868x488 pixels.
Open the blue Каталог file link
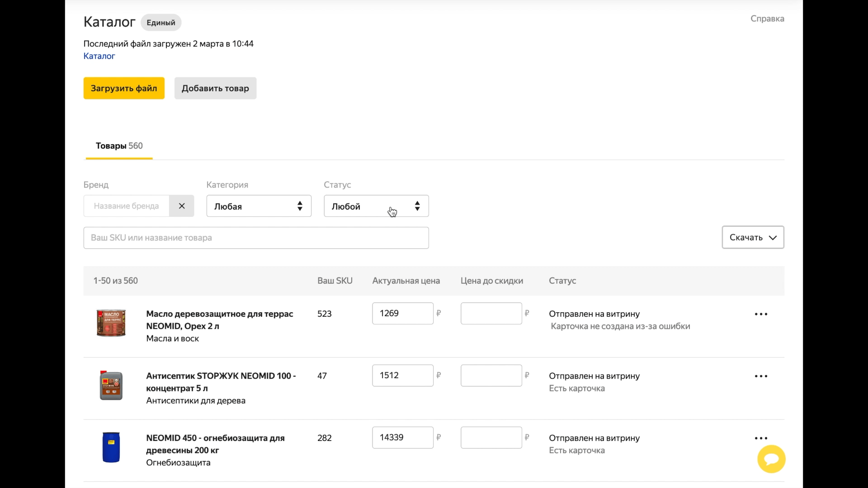99,56
